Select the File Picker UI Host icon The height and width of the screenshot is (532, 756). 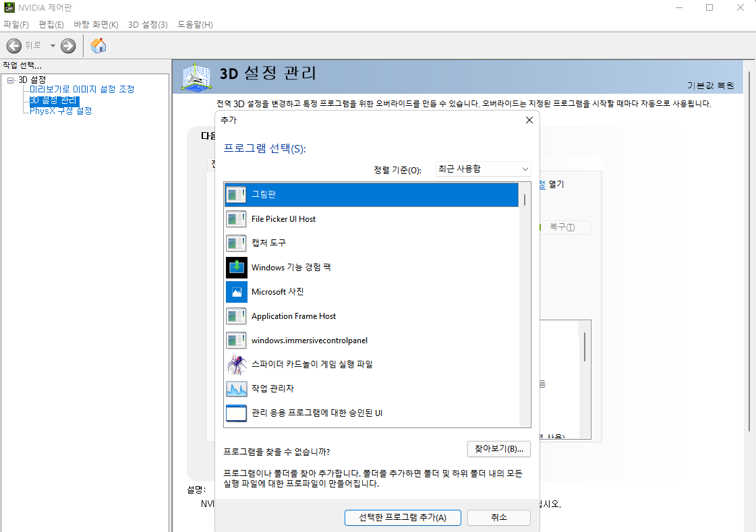[x=236, y=218]
